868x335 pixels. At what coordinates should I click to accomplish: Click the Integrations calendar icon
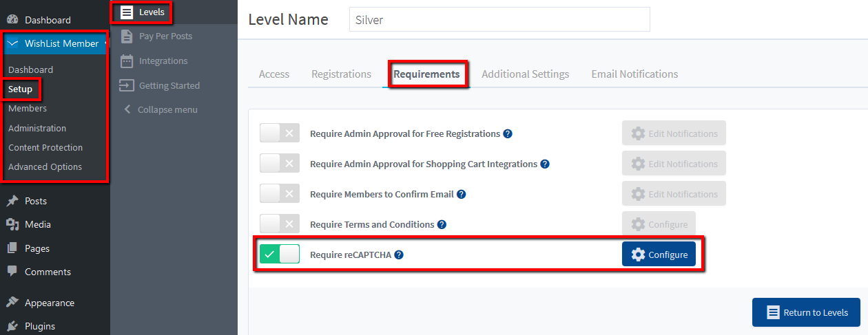[x=126, y=61]
